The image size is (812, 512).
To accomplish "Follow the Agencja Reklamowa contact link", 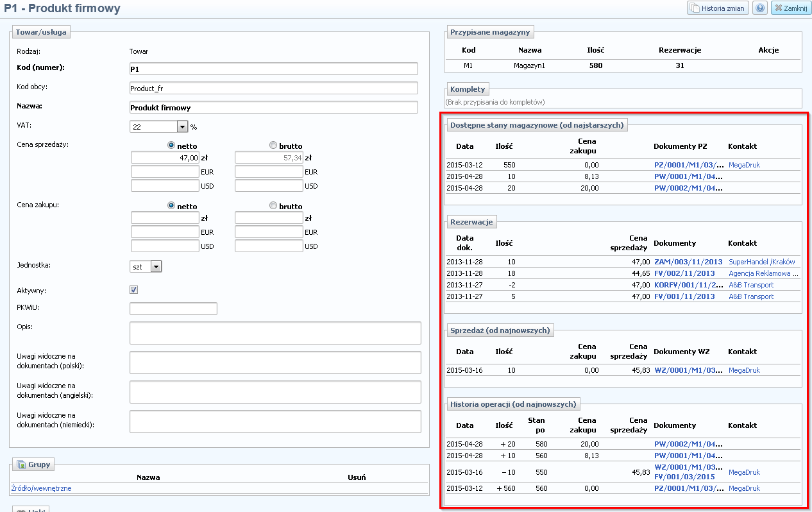I will (763, 273).
